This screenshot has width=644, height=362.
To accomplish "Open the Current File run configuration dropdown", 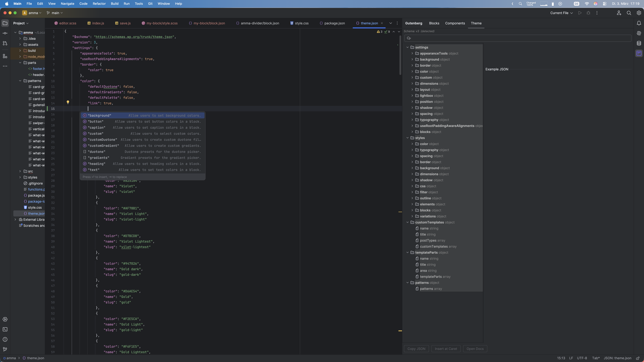I will pyautogui.click(x=561, y=13).
